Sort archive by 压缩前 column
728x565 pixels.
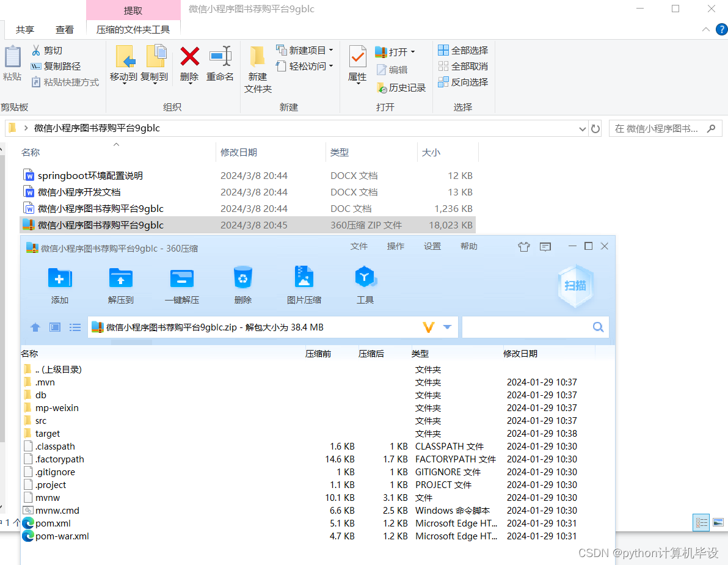pos(318,354)
